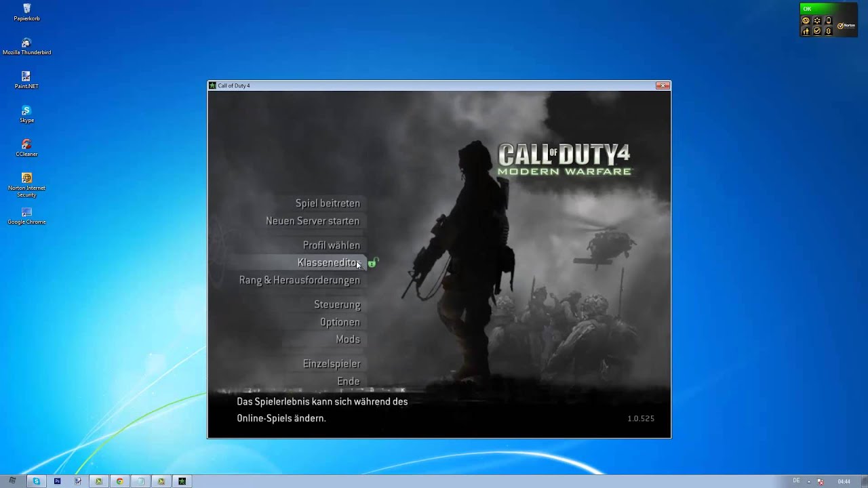Open Rang & Herausforderungen
This screenshot has width=868, height=488.
point(299,280)
